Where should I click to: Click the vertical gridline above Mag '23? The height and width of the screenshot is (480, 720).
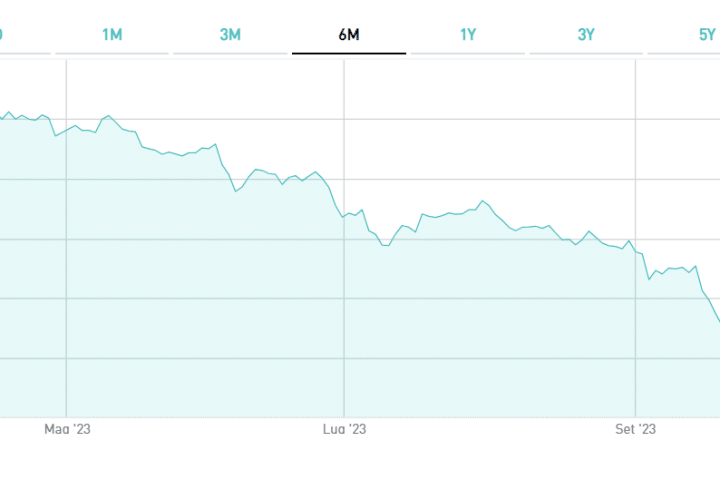tap(66, 300)
